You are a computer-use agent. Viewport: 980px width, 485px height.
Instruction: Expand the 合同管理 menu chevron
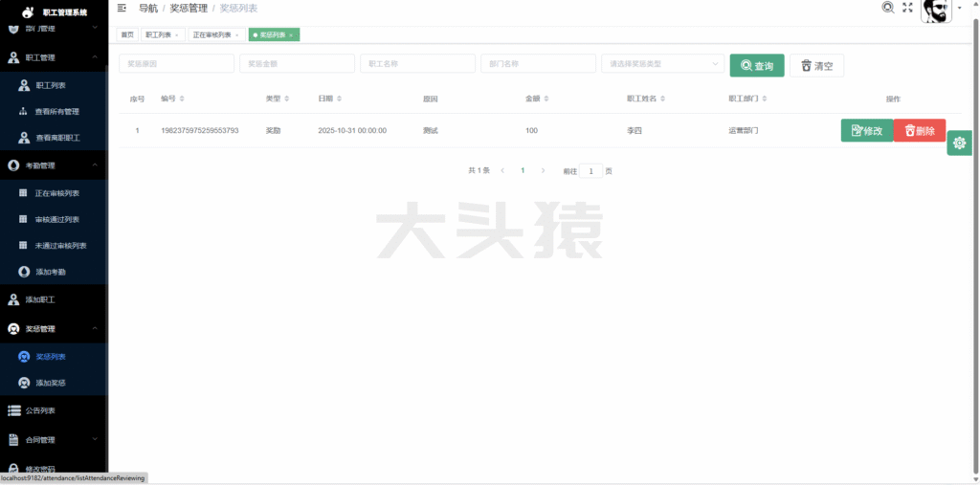(95, 439)
